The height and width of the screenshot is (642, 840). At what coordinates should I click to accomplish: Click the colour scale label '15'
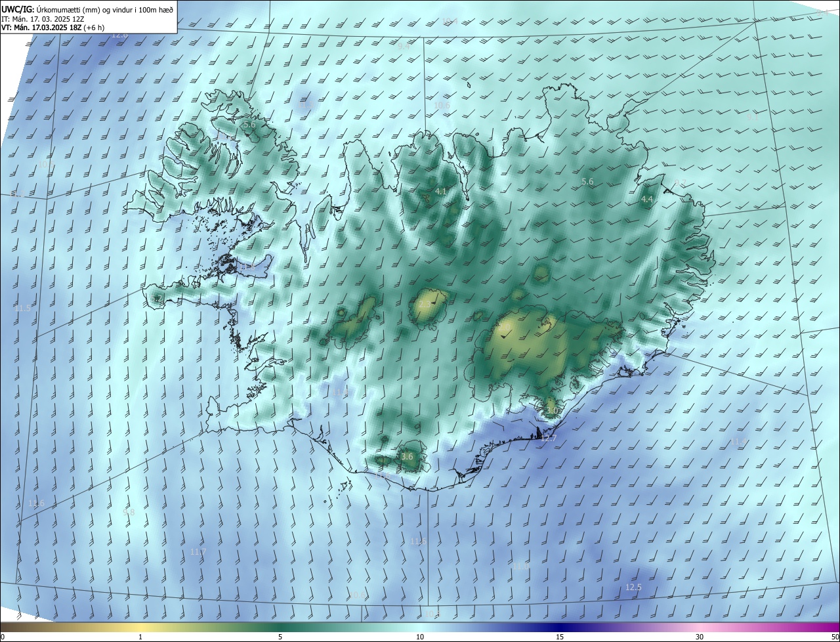[560, 637]
